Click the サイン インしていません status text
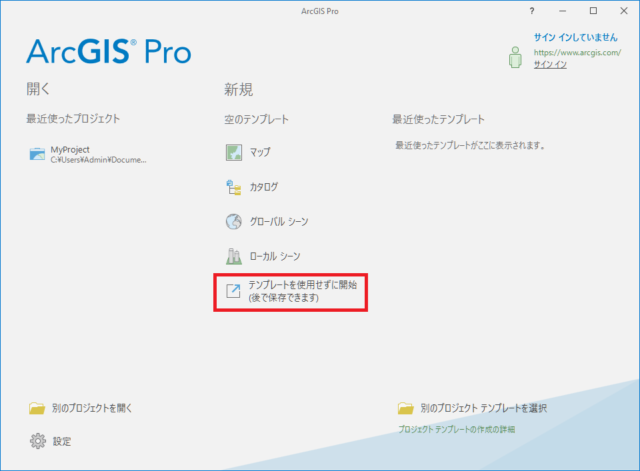Screen dimensions: 640x471 pos(576,38)
